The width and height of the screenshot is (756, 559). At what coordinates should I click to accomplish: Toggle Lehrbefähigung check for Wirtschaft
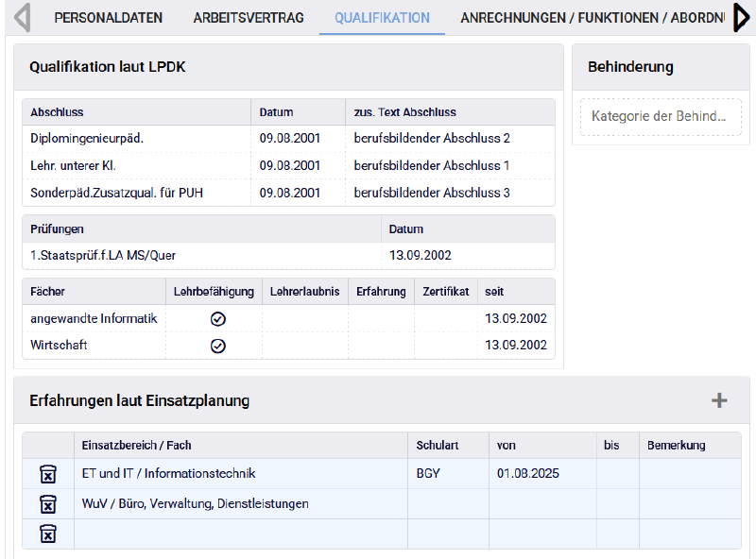pyautogui.click(x=218, y=346)
